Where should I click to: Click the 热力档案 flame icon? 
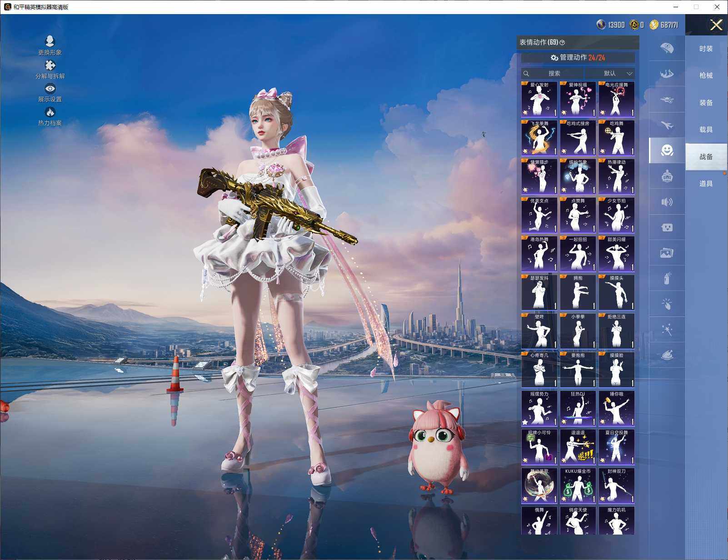point(50,112)
